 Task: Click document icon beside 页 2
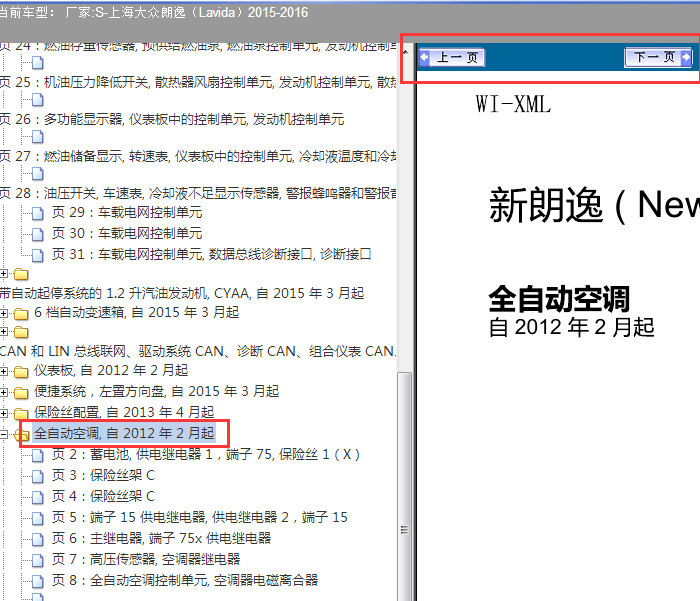38,455
